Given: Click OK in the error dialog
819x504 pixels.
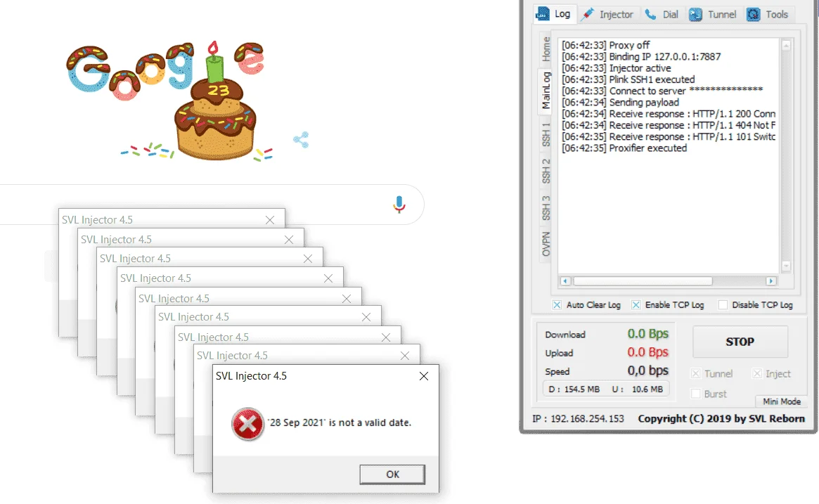Looking at the screenshot, I should coord(392,474).
